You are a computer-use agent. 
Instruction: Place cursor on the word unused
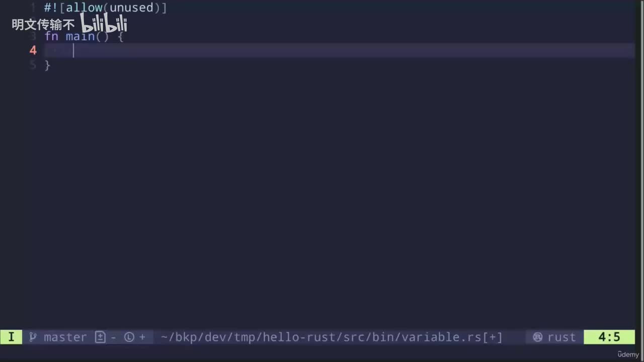[131, 8]
